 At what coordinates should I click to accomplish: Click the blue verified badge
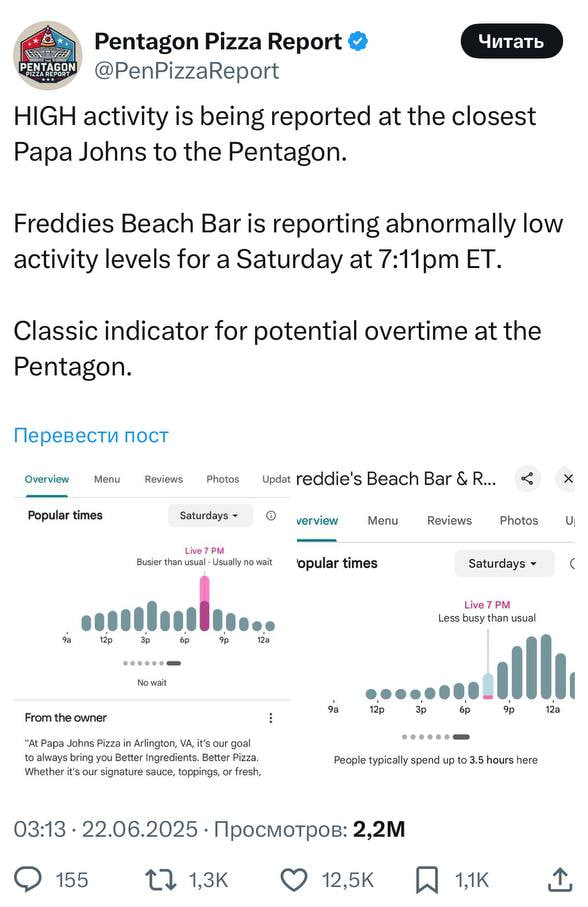coord(358,41)
